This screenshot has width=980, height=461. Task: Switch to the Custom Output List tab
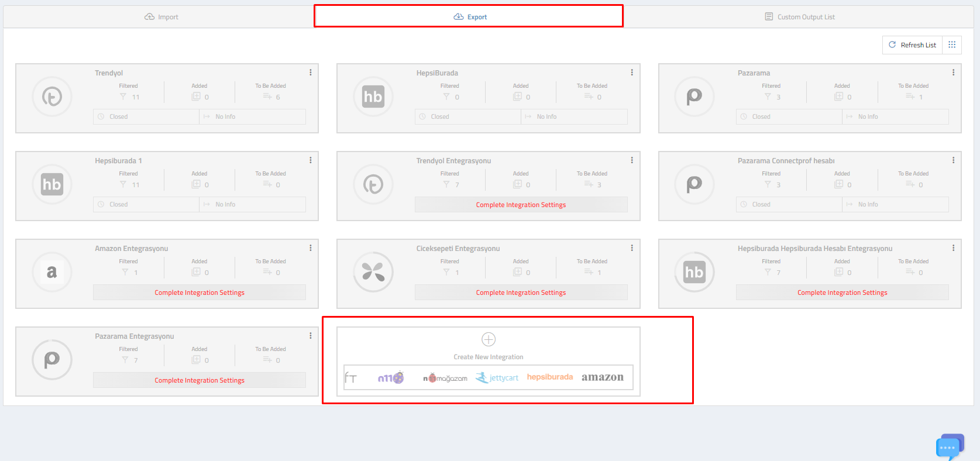(800, 17)
